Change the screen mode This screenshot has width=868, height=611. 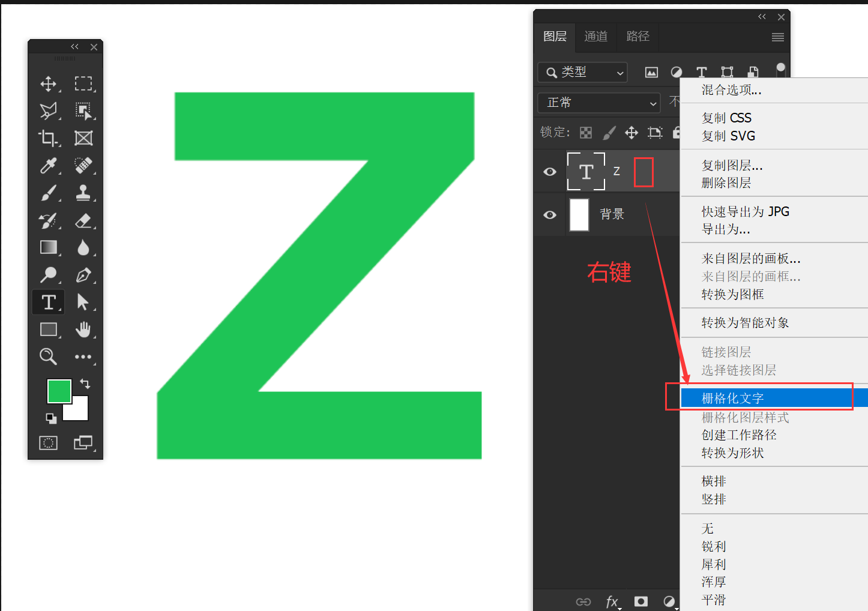click(x=83, y=443)
